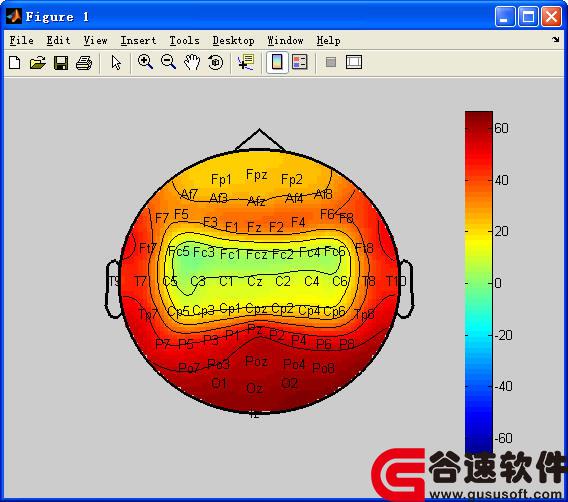Click the F7 electrode label
The width and height of the screenshot is (568, 502).
tap(162, 218)
